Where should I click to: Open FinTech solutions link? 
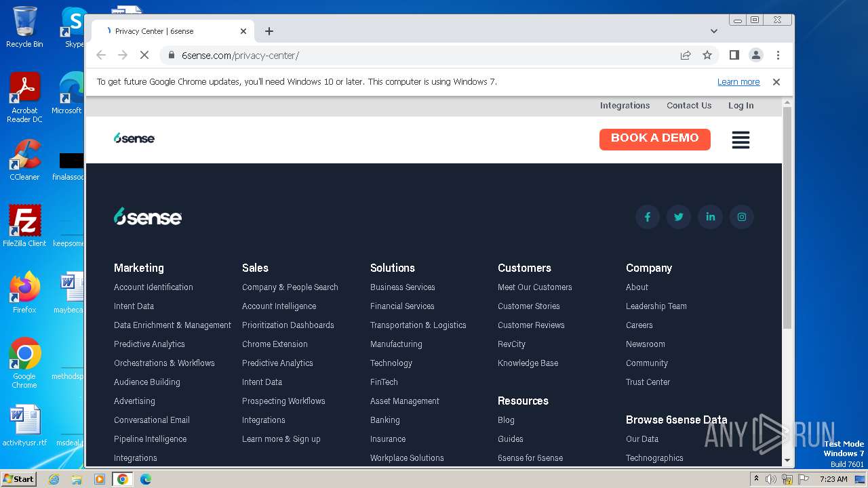(x=384, y=382)
